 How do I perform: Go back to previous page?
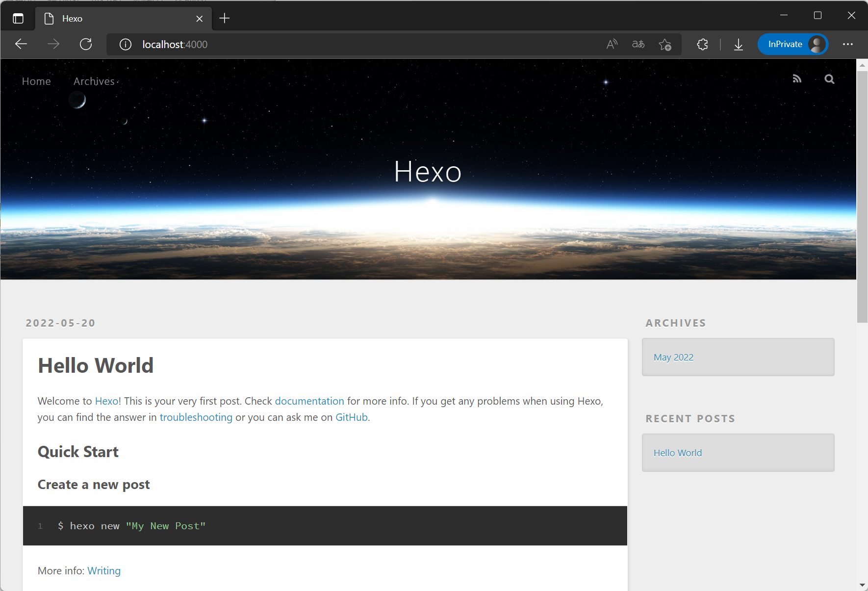tap(21, 44)
